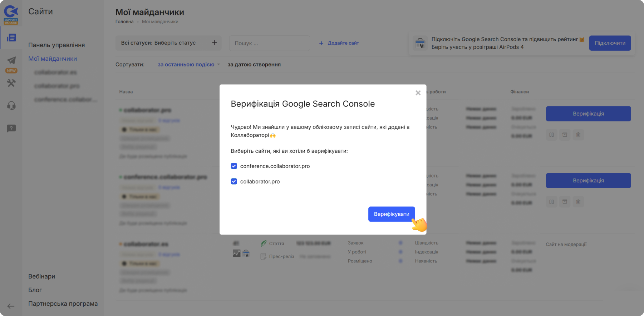Click the Індексація label in collaborator.es row
Screen dimensions: 644x316
tap(426, 252)
